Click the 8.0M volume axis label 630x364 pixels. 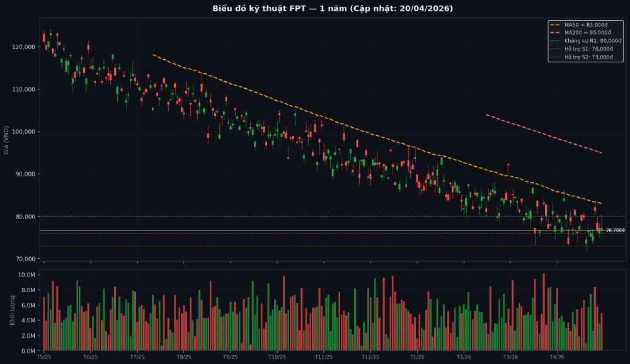[x=28, y=290]
